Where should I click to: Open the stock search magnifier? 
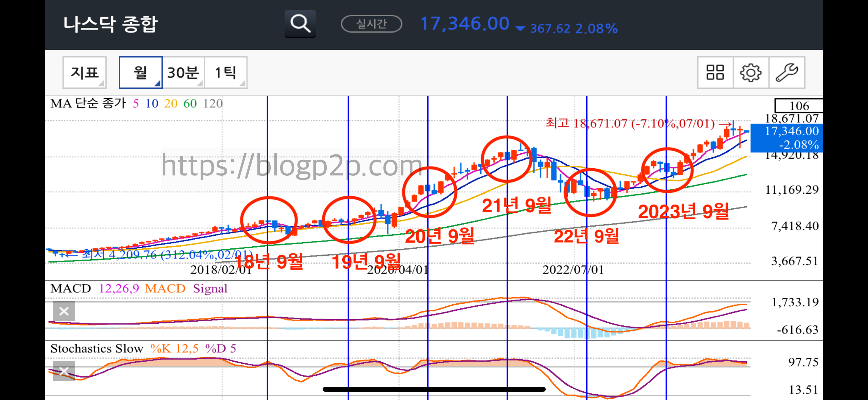pyautogui.click(x=300, y=24)
